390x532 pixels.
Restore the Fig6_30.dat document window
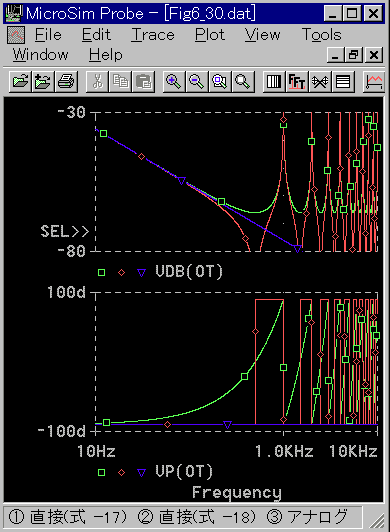click(354, 55)
